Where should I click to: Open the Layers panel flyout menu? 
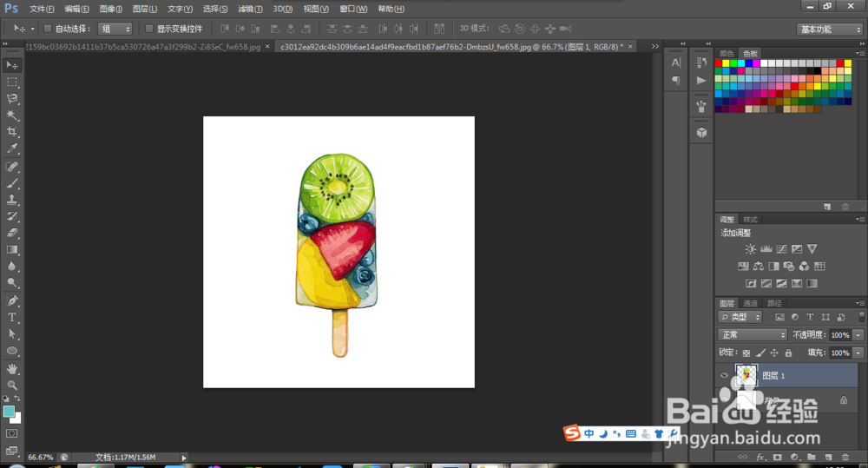click(x=859, y=303)
